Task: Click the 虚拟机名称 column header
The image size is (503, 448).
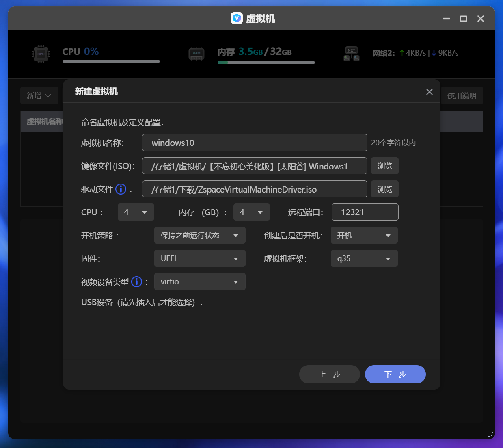Action: pos(45,121)
